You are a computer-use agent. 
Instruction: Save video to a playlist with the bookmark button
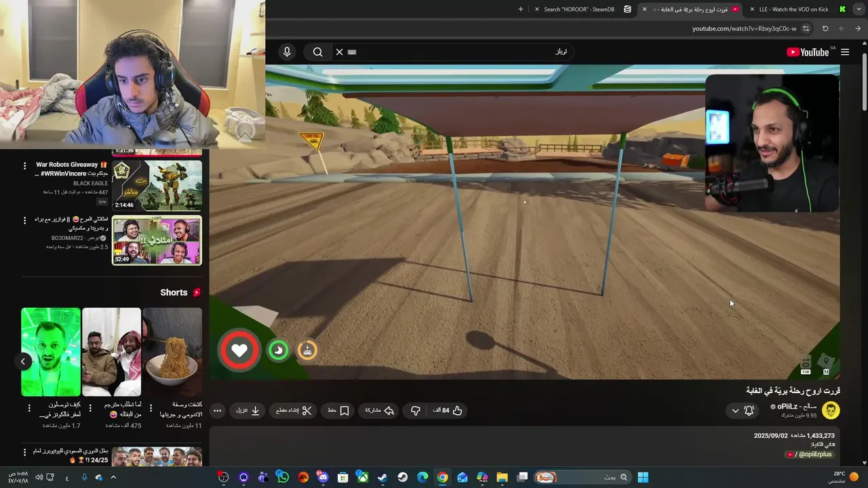click(x=338, y=411)
